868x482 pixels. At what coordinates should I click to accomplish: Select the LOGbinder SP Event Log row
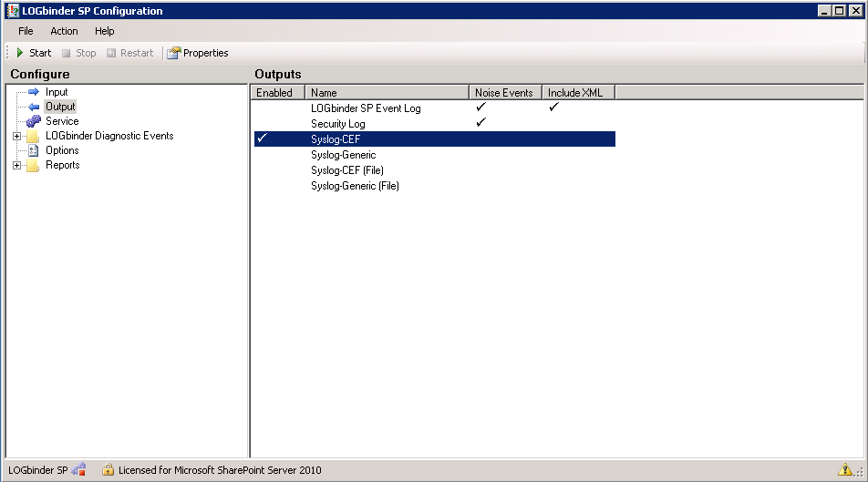435,108
